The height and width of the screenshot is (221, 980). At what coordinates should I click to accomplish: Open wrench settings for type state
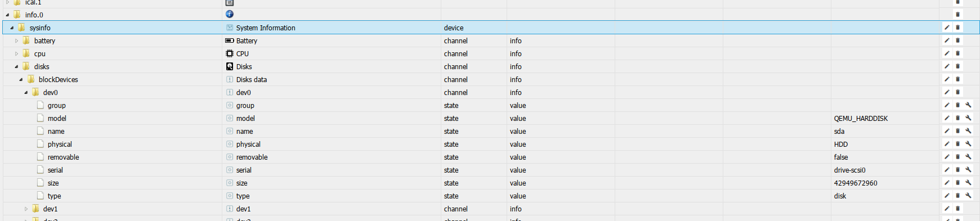pos(968,196)
